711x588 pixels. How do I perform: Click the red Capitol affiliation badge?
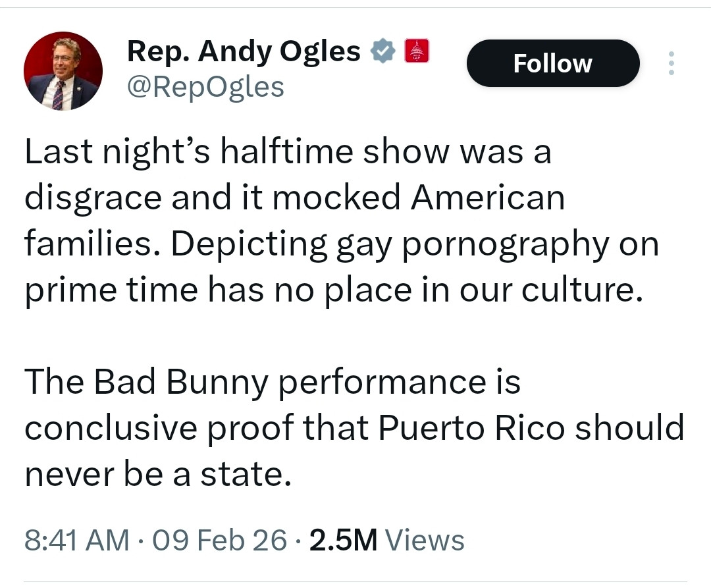pos(416,51)
